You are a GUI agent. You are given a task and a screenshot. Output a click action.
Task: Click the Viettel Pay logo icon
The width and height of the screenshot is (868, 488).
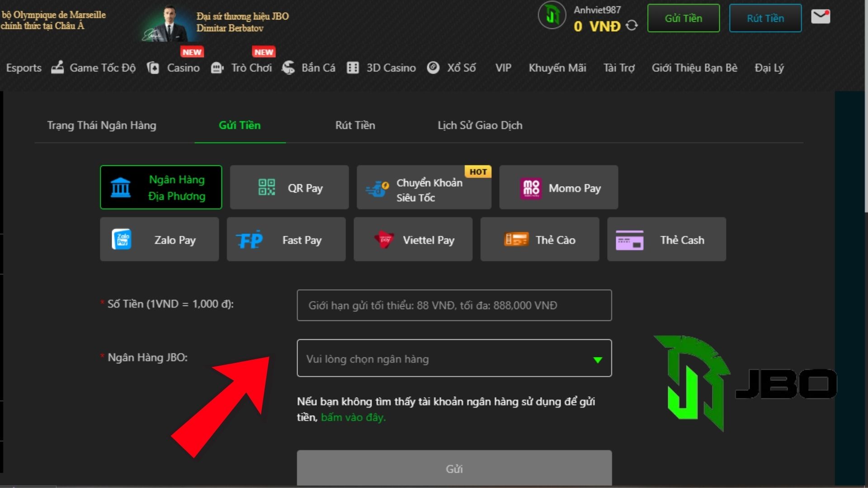pyautogui.click(x=384, y=239)
